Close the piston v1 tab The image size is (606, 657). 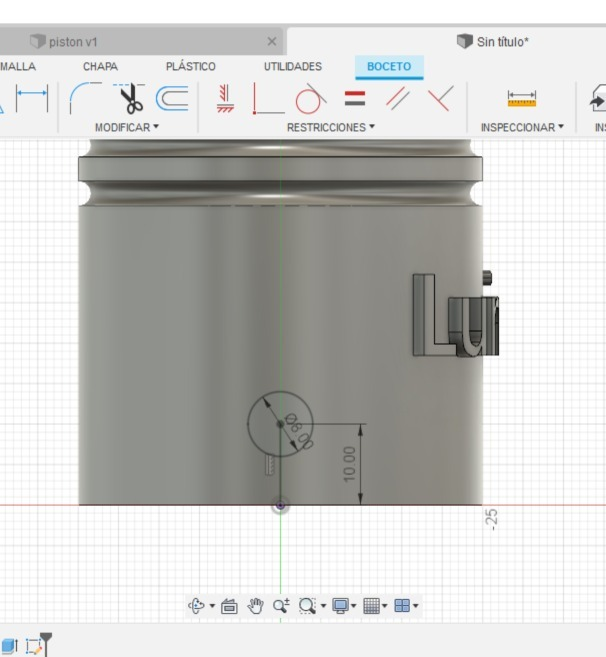pyautogui.click(x=272, y=41)
